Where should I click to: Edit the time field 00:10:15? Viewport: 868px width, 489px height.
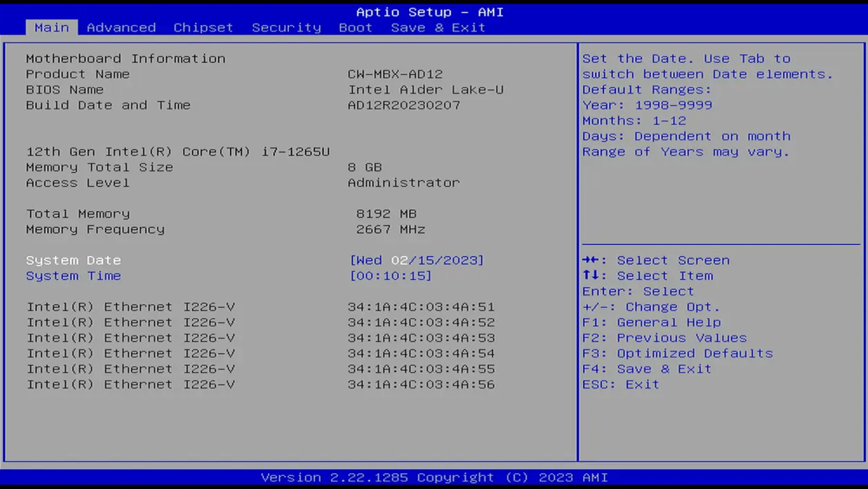click(x=390, y=275)
